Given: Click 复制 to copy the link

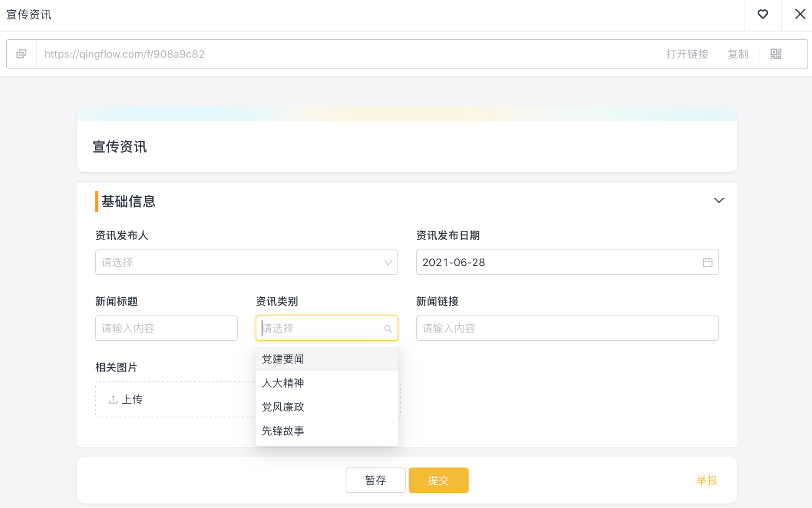Looking at the screenshot, I should [x=738, y=54].
